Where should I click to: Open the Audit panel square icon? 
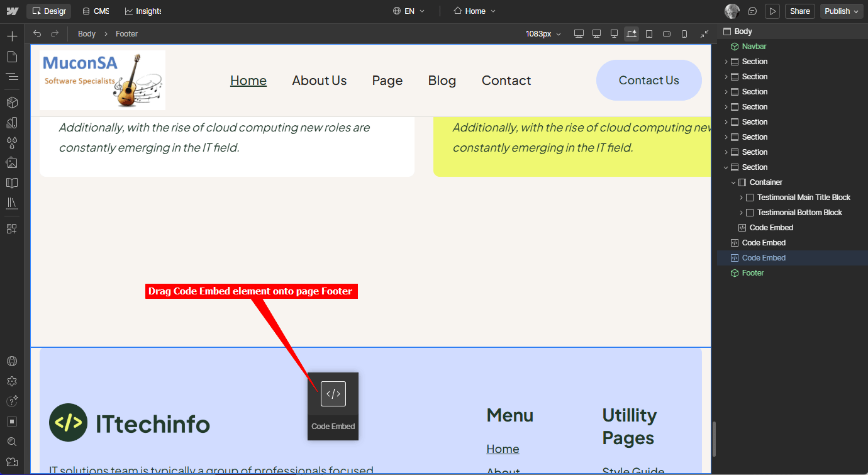tap(12, 422)
